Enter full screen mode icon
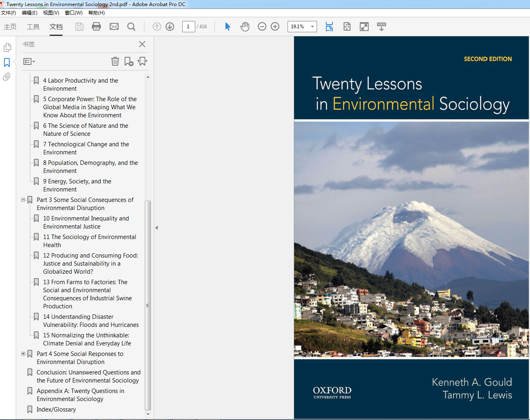 [364, 27]
